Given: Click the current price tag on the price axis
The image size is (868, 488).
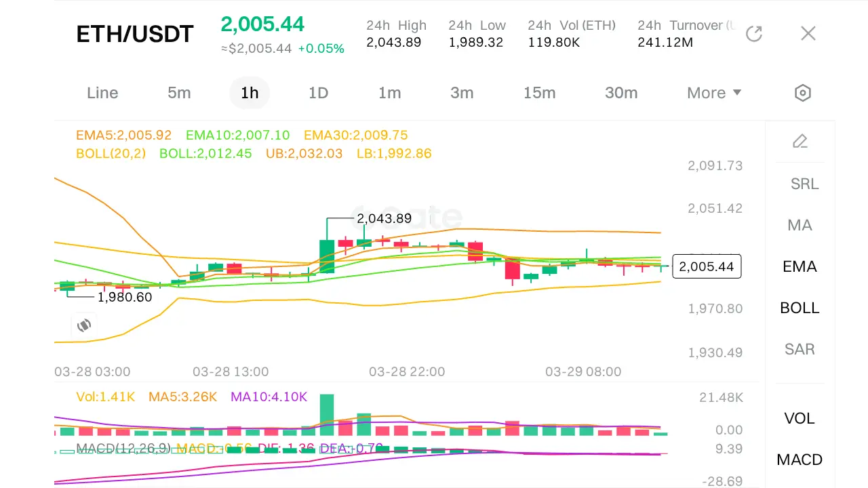Looking at the screenshot, I should click(x=707, y=266).
